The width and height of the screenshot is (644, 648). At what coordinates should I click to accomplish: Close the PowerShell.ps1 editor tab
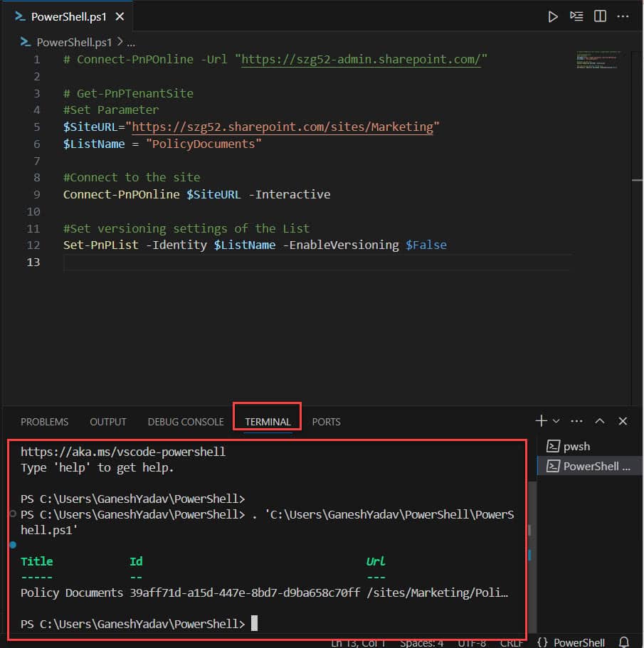(x=120, y=16)
